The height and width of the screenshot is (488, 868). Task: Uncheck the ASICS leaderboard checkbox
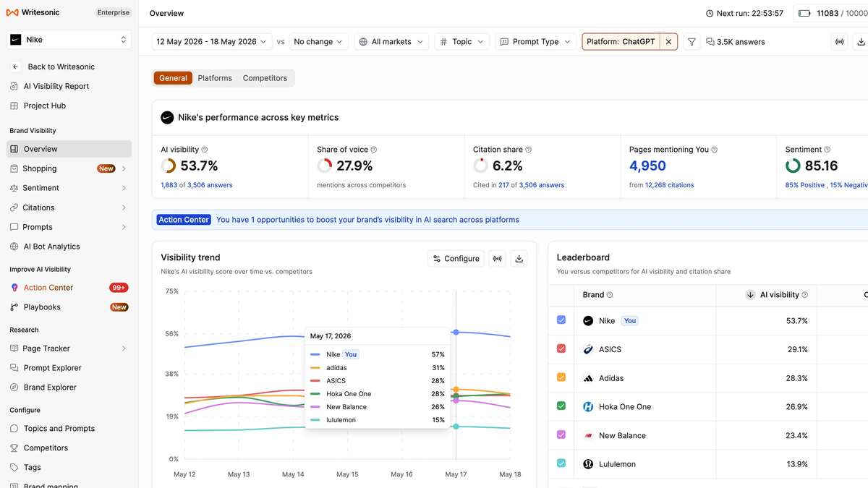pyautogui.click(x=561, y=349)
